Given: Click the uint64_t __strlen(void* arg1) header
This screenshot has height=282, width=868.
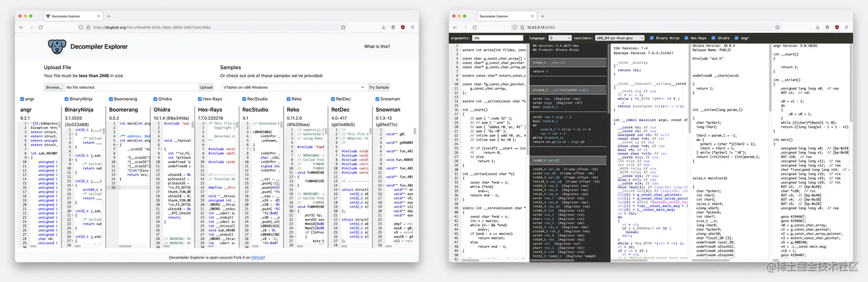Looking at the screenshot, I should 567,89.
